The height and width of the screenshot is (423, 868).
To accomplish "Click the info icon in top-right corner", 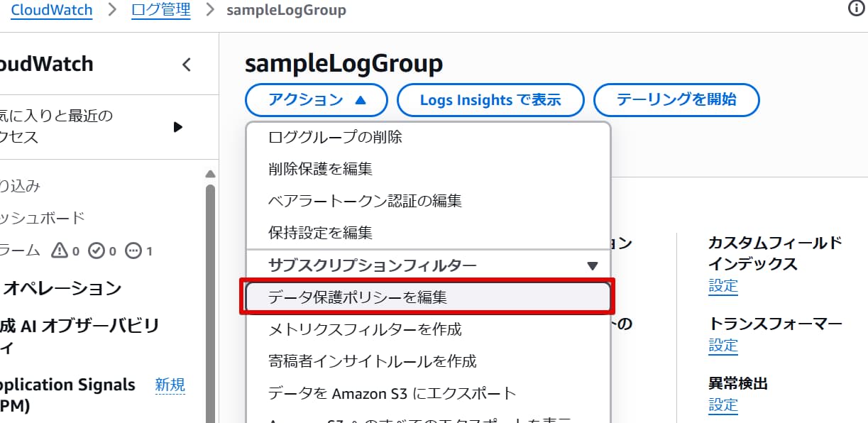I will pos(856,9).
